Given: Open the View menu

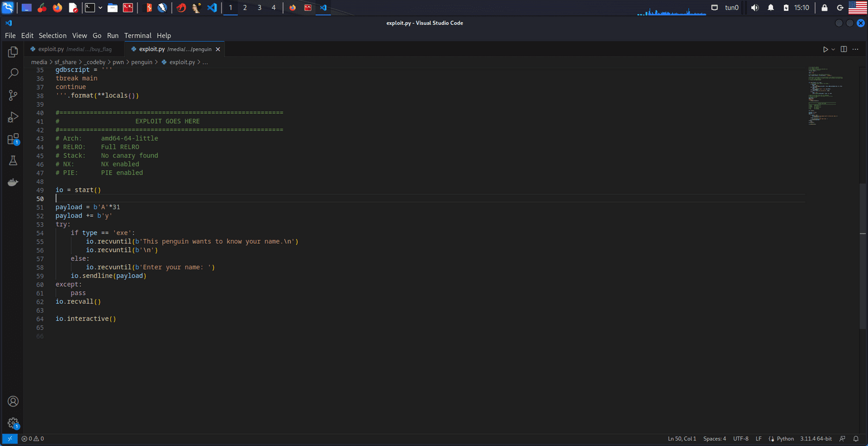Looking at the screenshot, I should 79,36.
